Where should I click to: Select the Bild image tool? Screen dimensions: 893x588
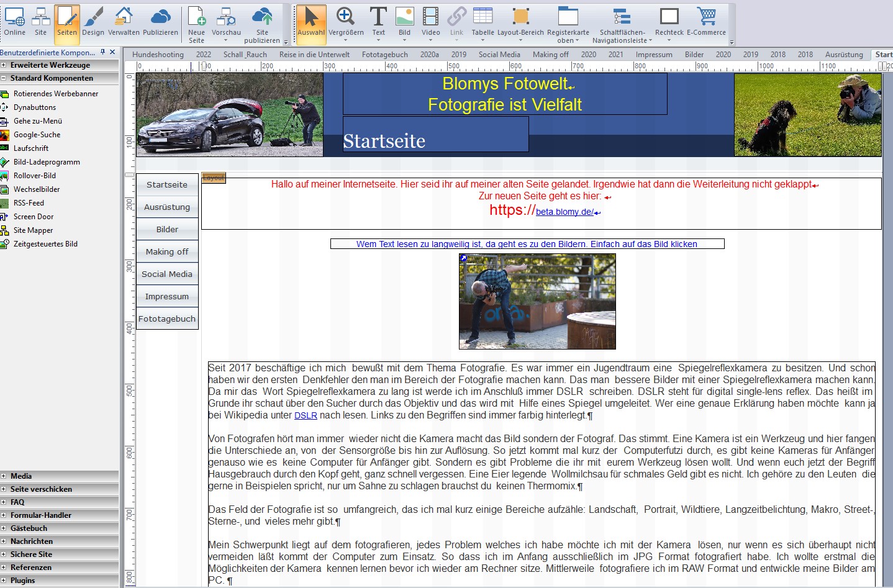click(x=404, y=22)
